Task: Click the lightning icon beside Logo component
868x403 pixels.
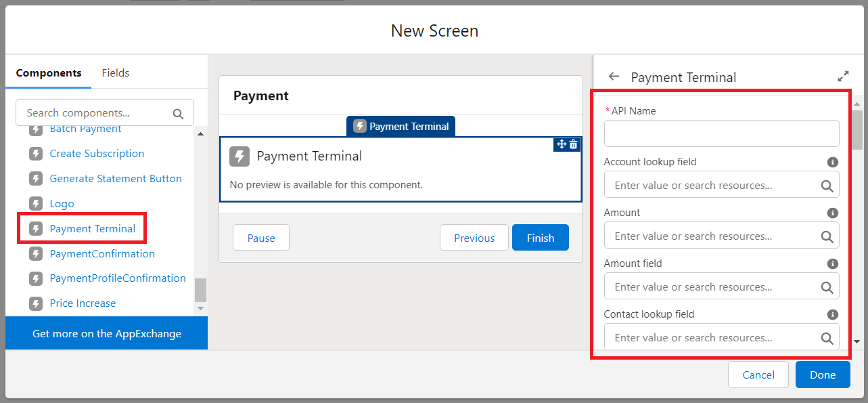Action: point(36,204)
